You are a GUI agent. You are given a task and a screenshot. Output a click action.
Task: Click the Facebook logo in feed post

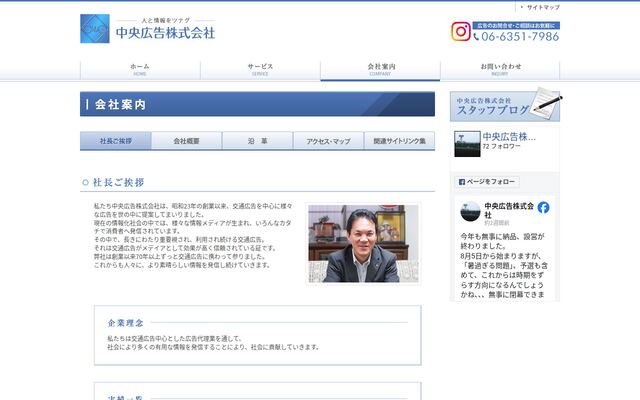point(543,207)
